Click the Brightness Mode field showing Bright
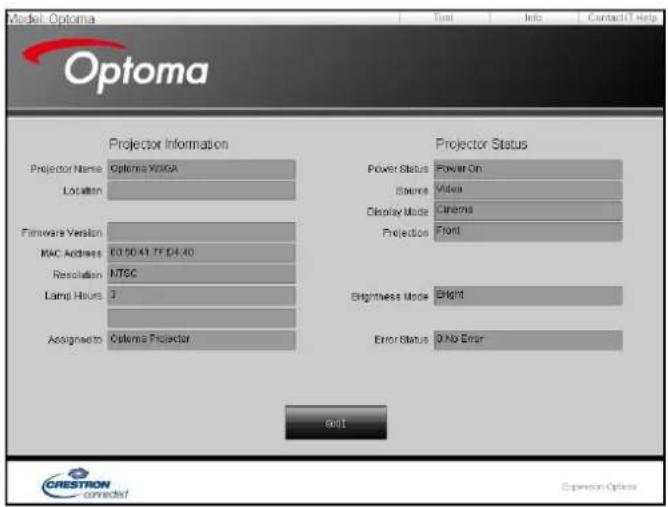668x507 pixels. (528, 296)
